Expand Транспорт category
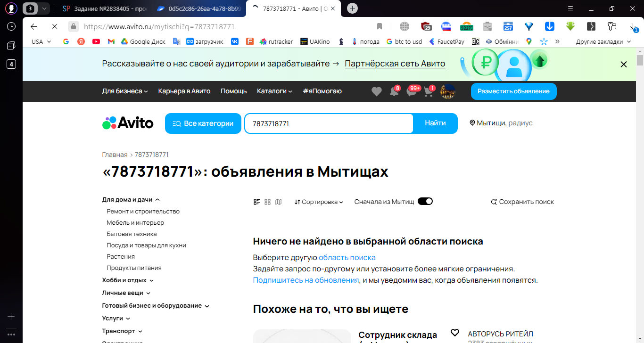This screenshot has width=644, height=343. click(122, 331)
